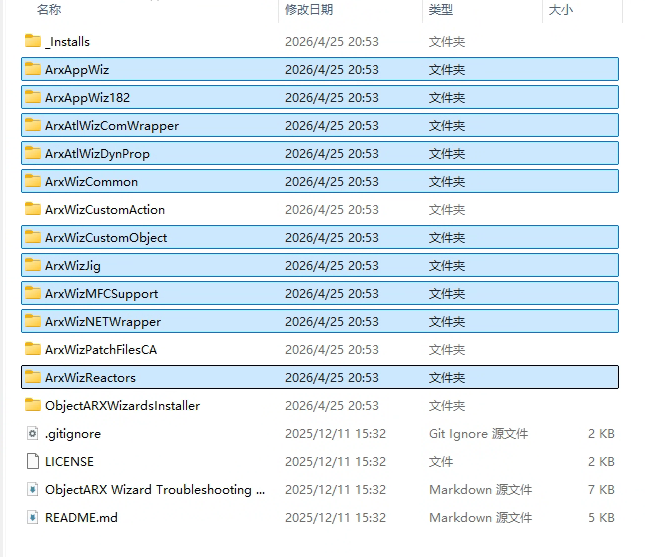This screenshot has width=645, height=557.
Task: Click the LICENSE file icon
Action: (32, 461)
